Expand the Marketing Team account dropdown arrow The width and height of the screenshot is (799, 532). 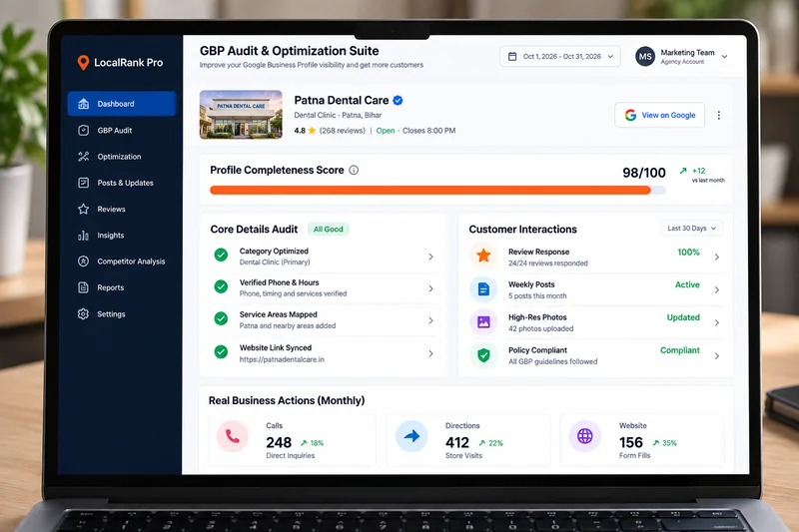pyautogui.click(x=724, y=57)
